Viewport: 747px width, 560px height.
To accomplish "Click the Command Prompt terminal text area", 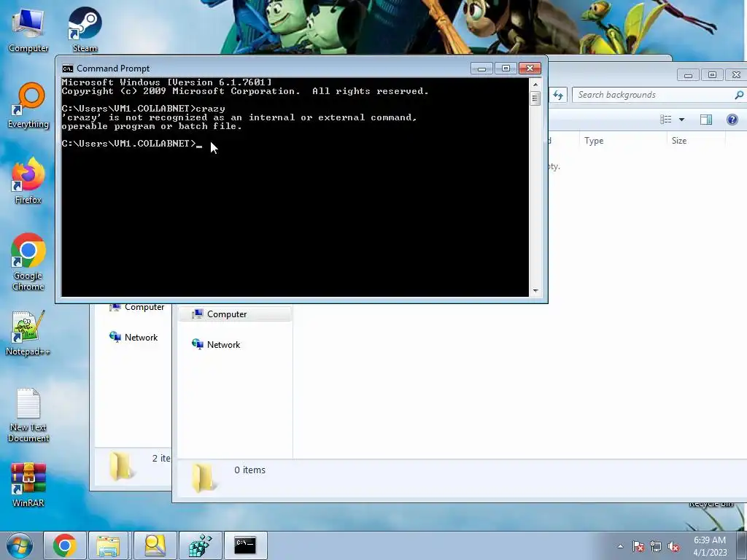I will pyautogui.click(x=295, y=187).
